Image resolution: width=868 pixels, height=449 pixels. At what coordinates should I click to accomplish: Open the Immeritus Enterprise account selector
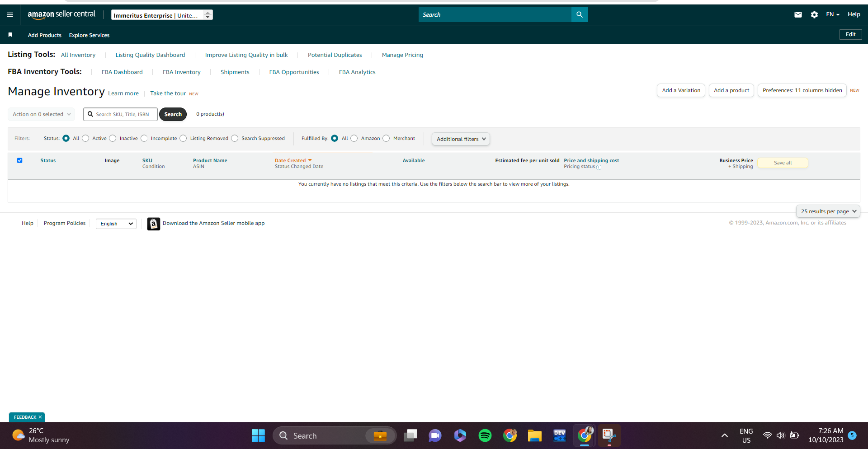tap(162, 15)
